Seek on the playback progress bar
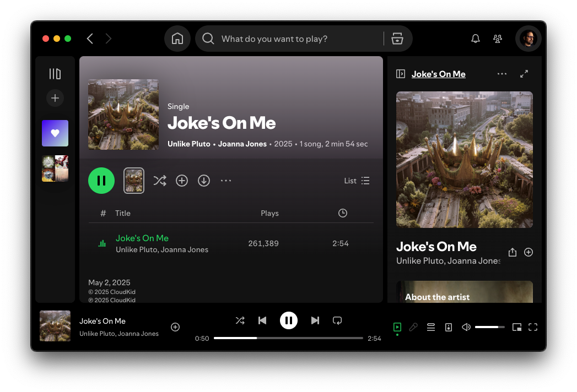 (x=288, y=338)
